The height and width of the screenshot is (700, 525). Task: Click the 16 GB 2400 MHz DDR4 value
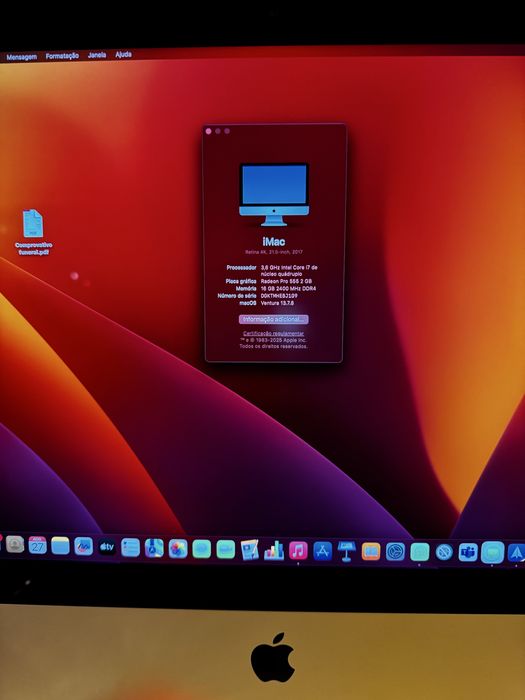point(288,288)
